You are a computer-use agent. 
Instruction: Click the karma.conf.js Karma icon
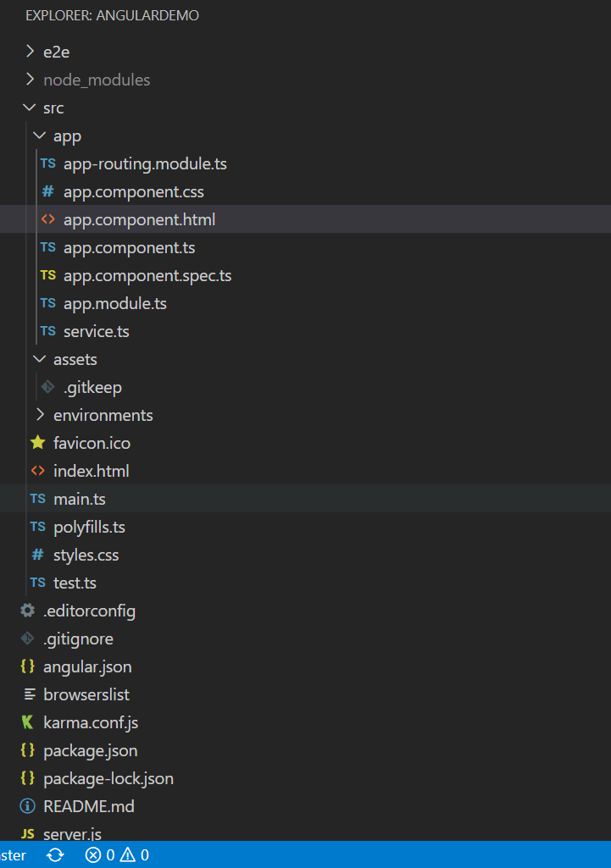tap(28, 722)
